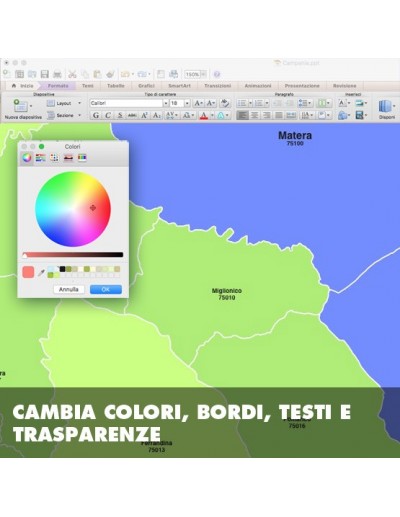400x517 pixels.
Task: Switch to the pencils/crayons picker mode
Action: [x=82, y=158]
